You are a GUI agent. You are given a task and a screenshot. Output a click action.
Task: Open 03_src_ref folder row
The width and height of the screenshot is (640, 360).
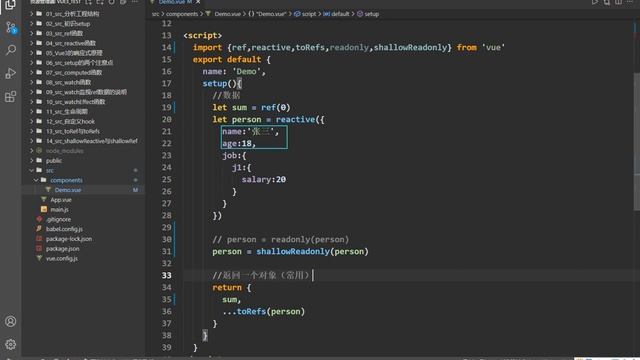(x=83, y=33)
